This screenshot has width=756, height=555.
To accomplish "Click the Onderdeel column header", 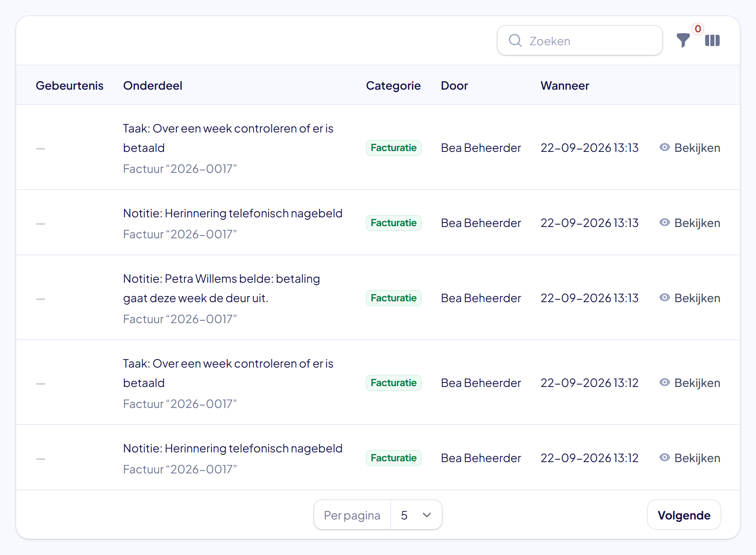I will click(x=153, y=86).
